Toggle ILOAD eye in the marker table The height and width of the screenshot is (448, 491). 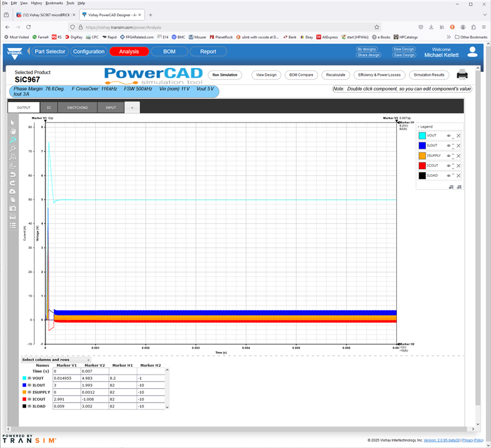click(x=29, y=406)
